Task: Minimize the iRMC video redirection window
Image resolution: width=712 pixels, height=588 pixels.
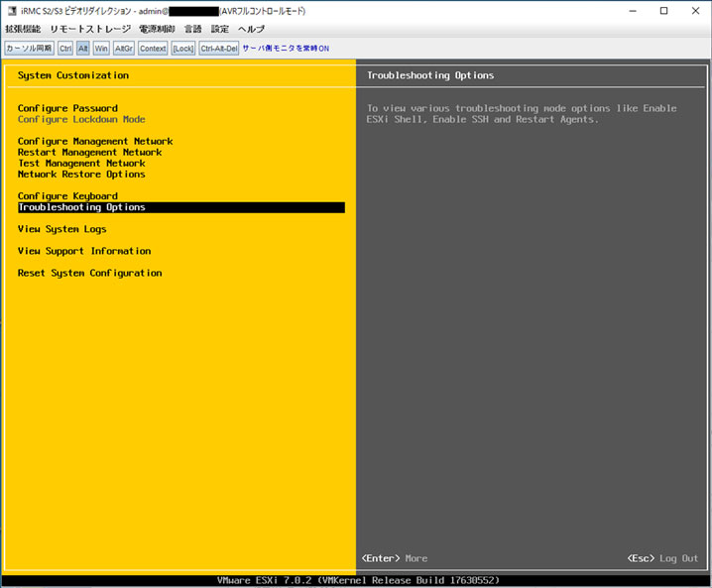Action: (633, 11)
